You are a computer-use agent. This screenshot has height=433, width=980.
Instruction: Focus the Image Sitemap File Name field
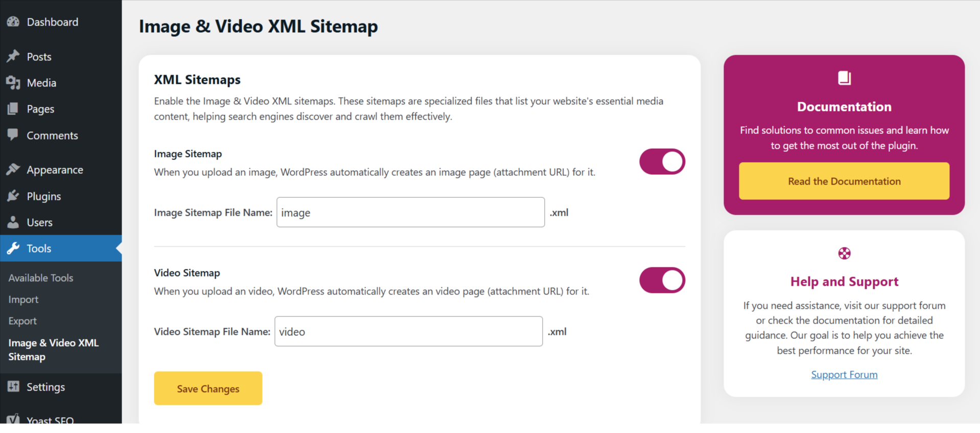coord(411,212)
